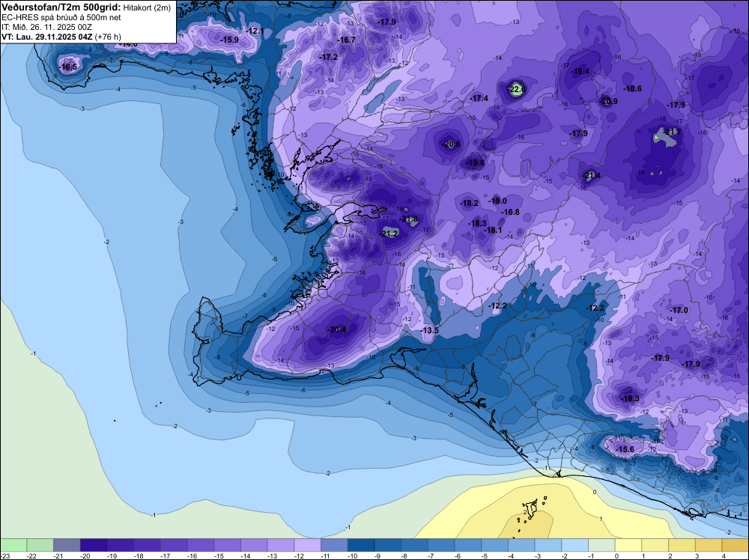Screen dimensions: 749x560
Task: Select the dark blue legend swatch labeled -10
Action: [x=361, y=545]
